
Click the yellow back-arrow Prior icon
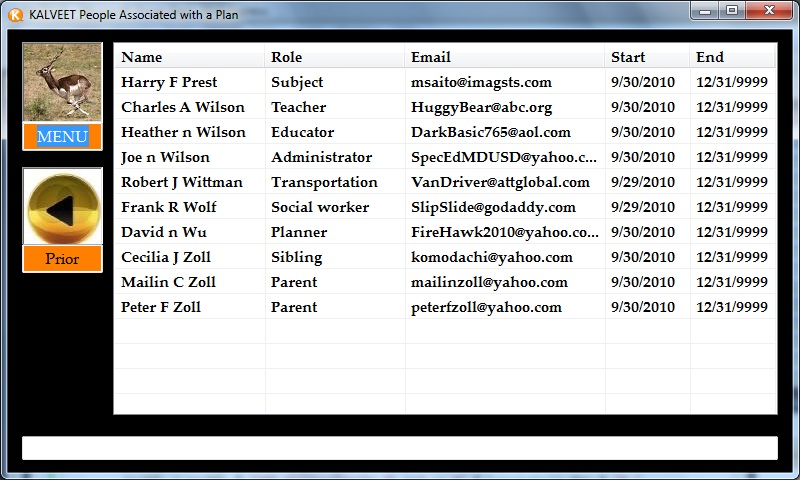(x=62, y=206)
